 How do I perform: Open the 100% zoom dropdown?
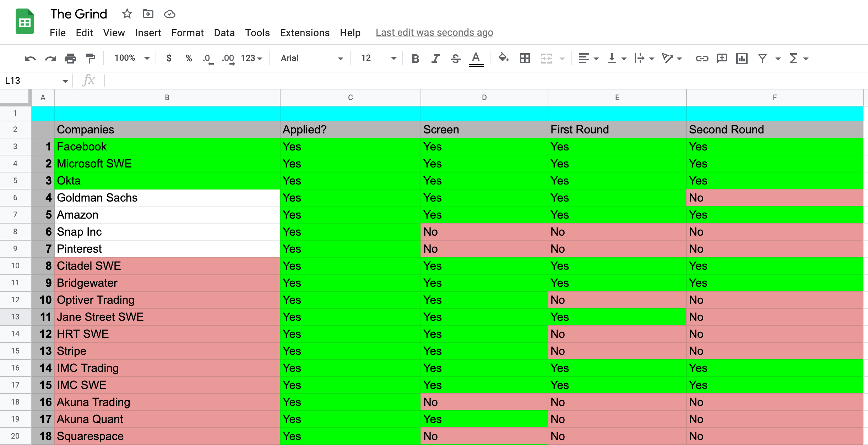pyautogui.click(x=132, y=58)
